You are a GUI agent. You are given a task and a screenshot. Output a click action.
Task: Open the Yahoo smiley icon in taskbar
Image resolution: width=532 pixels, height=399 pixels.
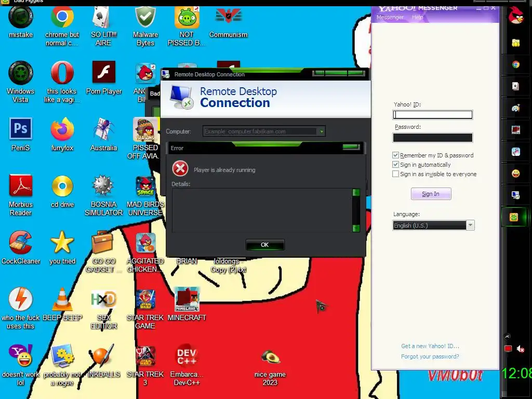(516, 174)
